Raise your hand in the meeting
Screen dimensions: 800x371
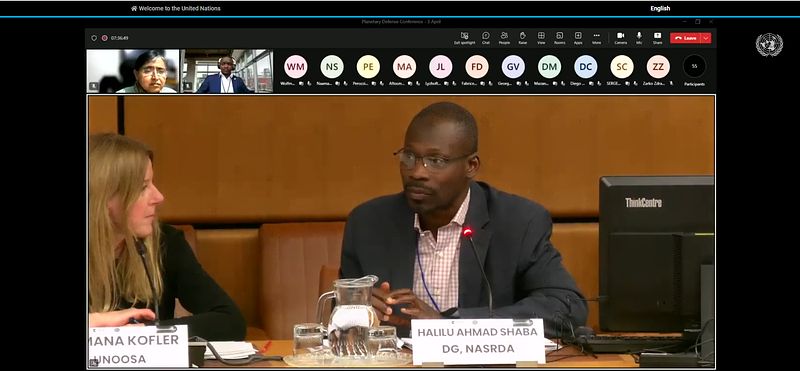[x=522, y=36]
